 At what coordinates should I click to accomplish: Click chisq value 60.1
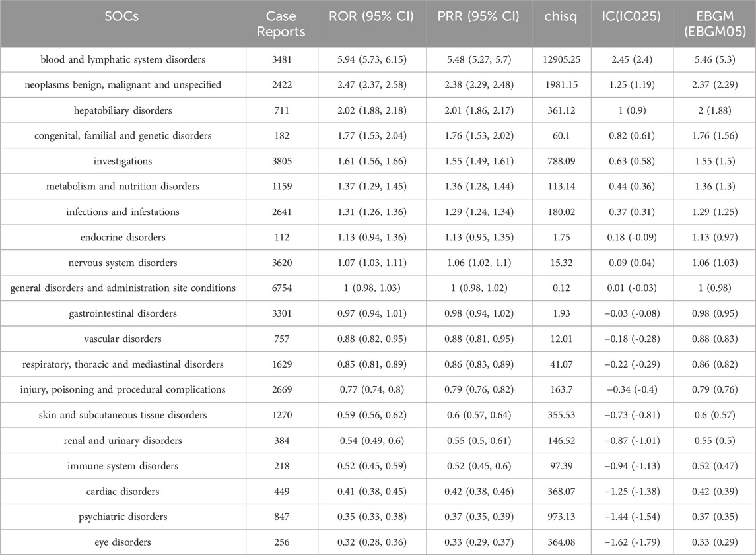click(561, 136)
